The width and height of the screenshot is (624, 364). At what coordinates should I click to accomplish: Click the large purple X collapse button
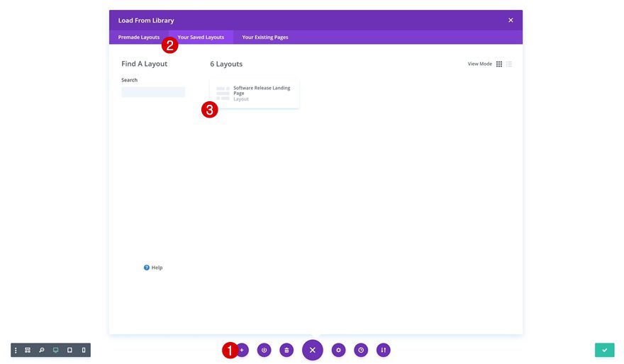[x=313, y=350]
